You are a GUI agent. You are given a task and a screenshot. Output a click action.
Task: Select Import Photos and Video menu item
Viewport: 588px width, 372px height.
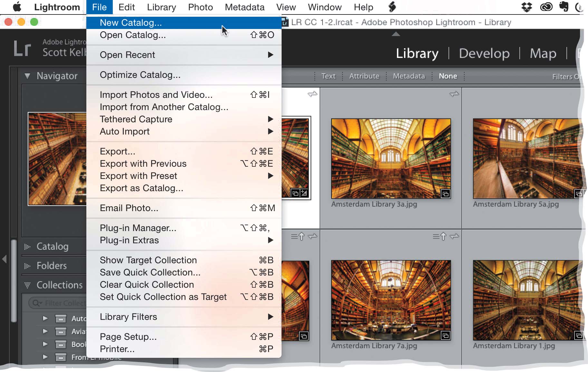156,95
